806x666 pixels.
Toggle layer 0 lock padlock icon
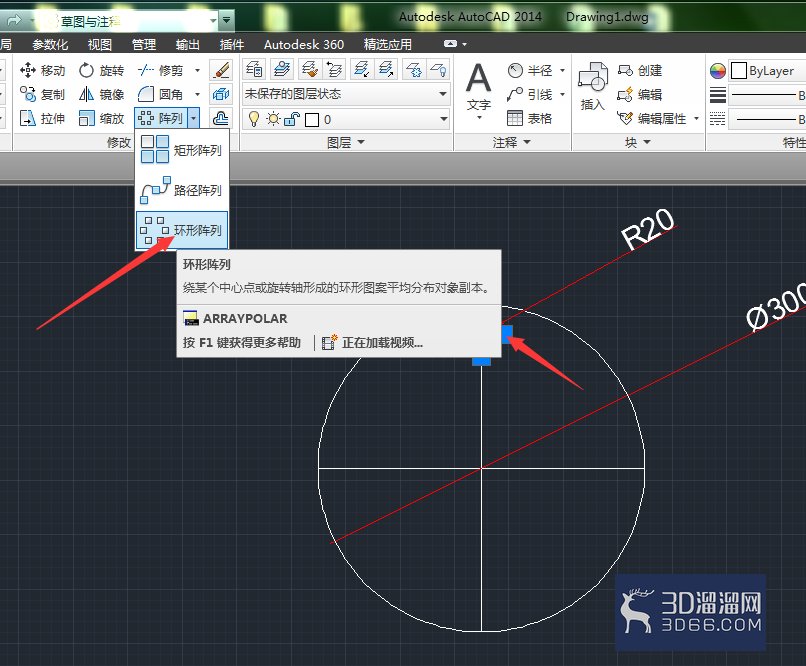(292, 119)
